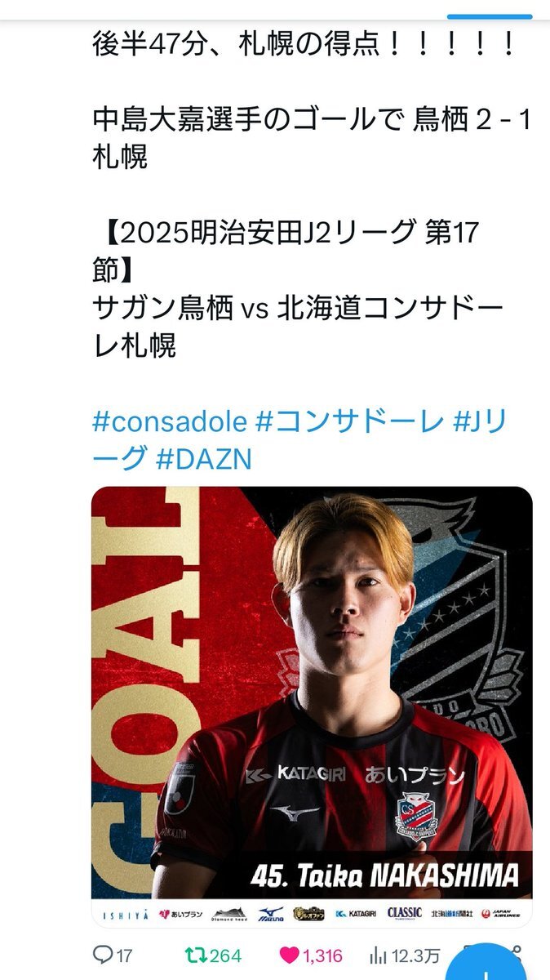Open the #コンサドーレ hashtag
The image size is (550, 980).
349,421
